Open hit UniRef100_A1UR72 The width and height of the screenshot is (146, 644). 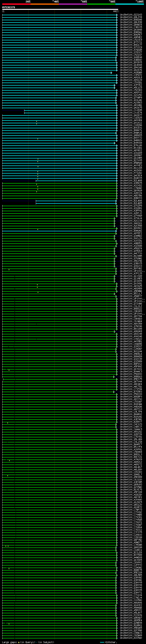(x=131, y=507)
